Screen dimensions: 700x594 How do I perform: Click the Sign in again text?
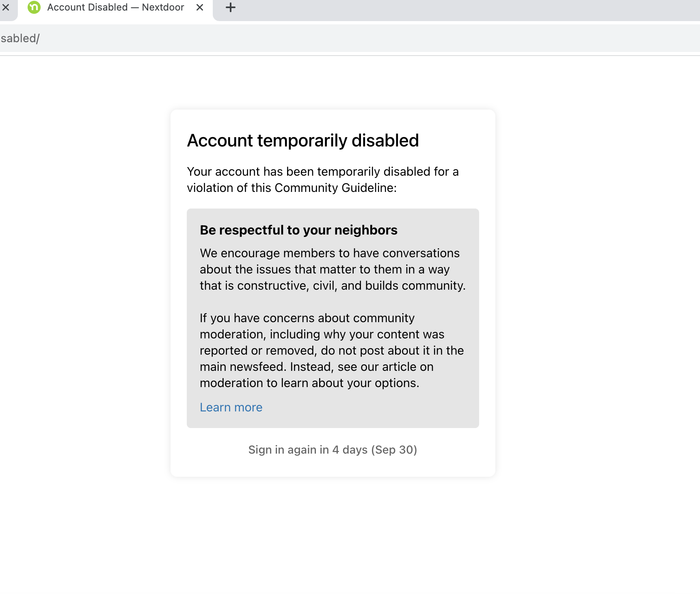coord(288,450)
